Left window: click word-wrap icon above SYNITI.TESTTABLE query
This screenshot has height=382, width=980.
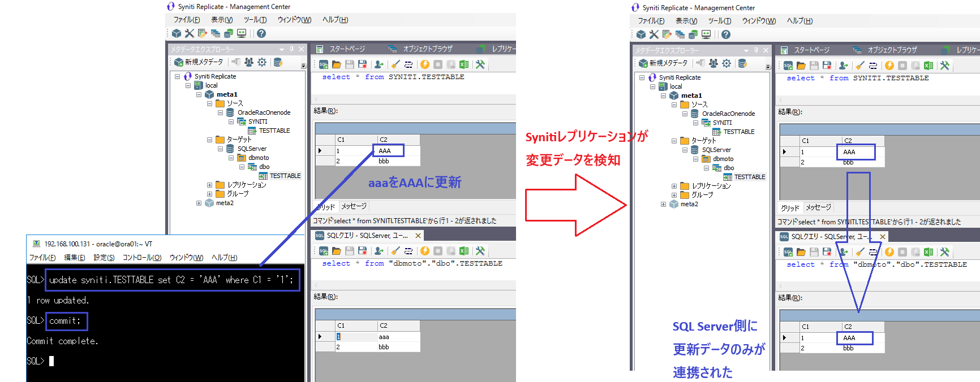click(x=409, y=64)
